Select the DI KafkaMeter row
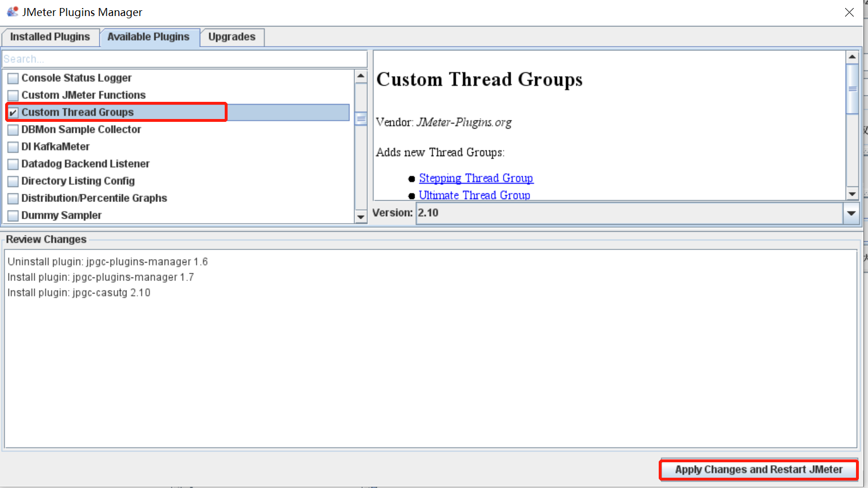Image resolution: width=868 pixels, height=488 pixels. [x=178, y=146]
